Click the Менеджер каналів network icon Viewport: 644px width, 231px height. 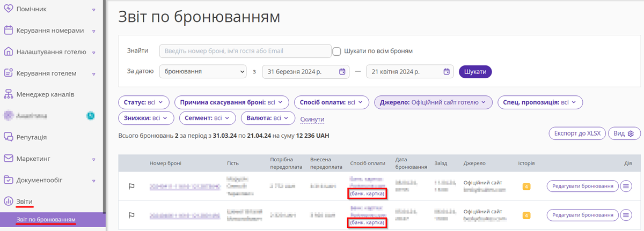pos(8,94)
